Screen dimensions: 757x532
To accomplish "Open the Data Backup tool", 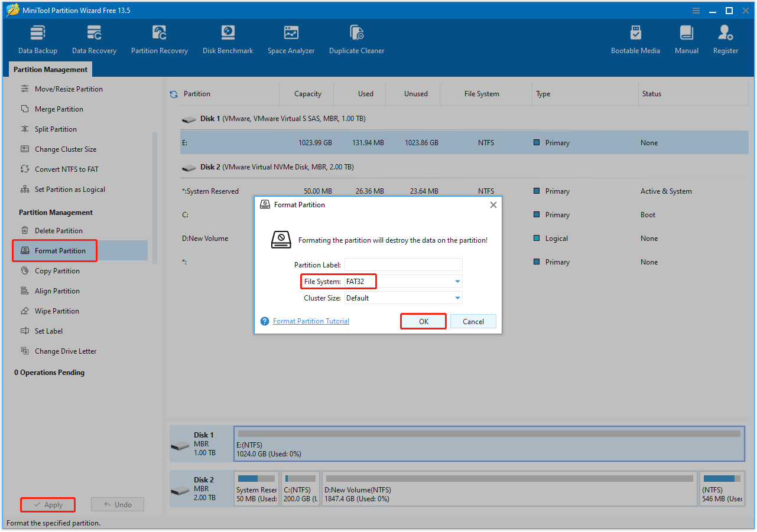I will point(37,38).
